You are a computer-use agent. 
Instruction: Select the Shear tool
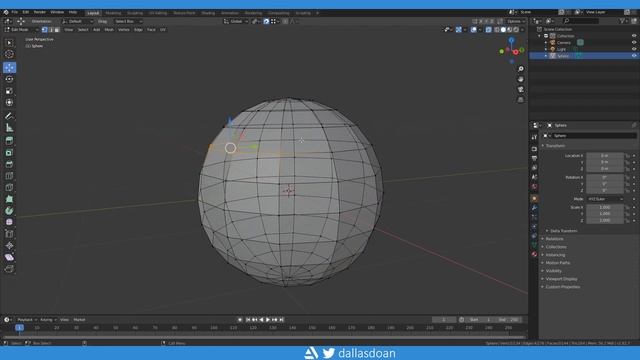(9, 257)
